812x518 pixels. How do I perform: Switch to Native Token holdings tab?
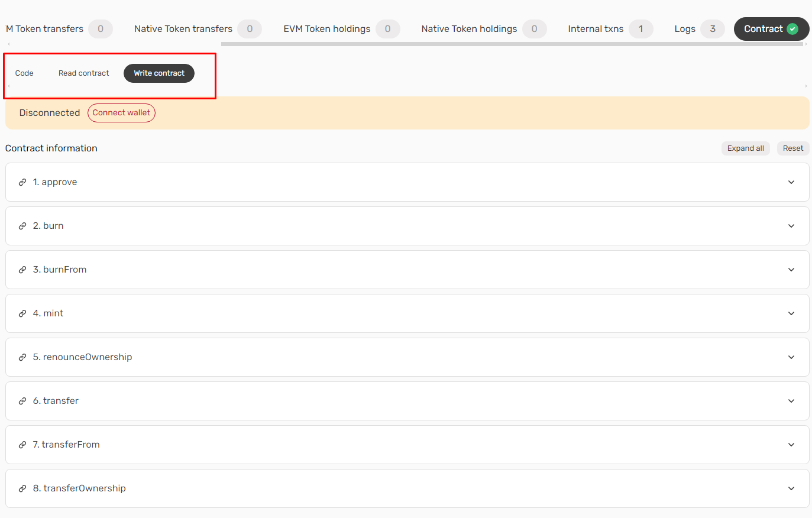click(484, 29)
